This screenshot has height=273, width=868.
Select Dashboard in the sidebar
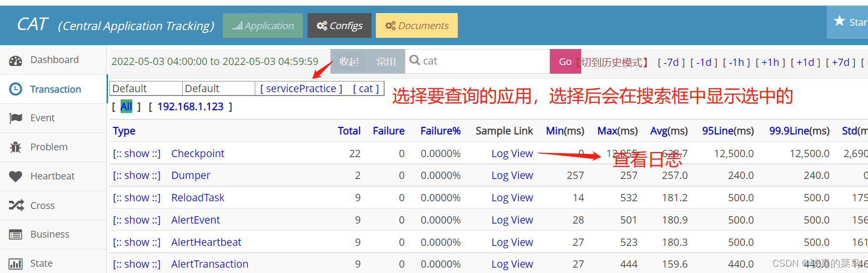point(54,60)
